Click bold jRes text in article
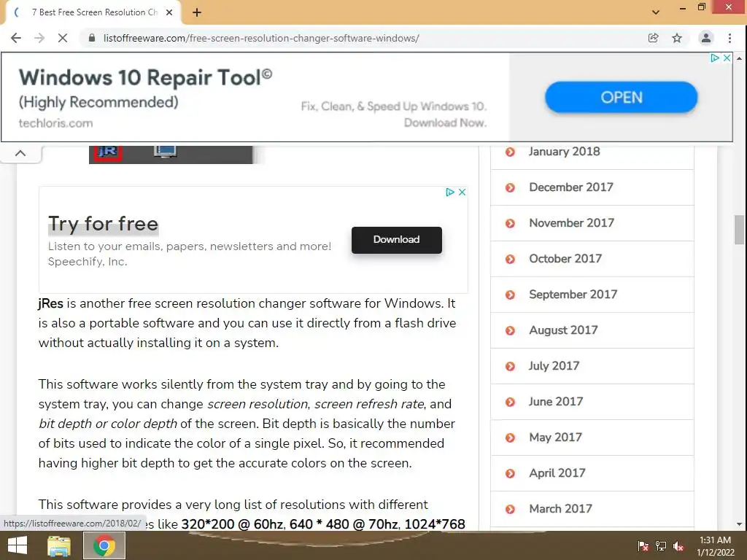This screenshot has height=560, width=747. pos(50,303)
